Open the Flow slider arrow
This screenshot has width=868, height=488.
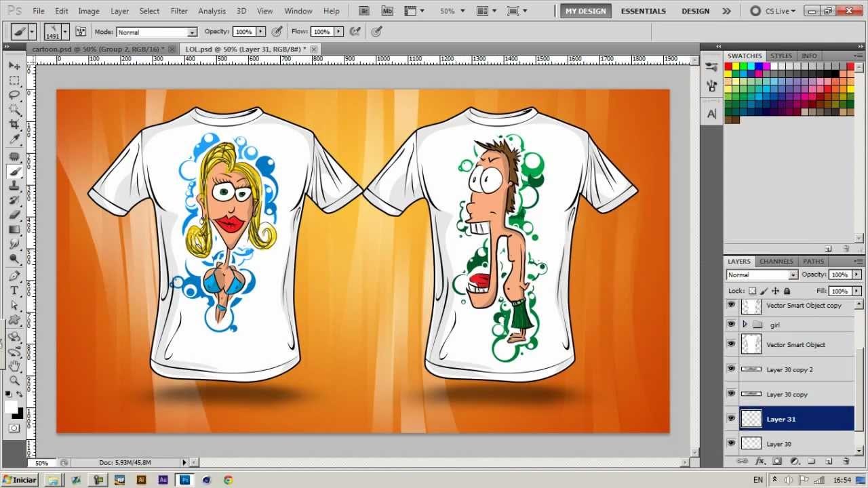click(338, 32)
